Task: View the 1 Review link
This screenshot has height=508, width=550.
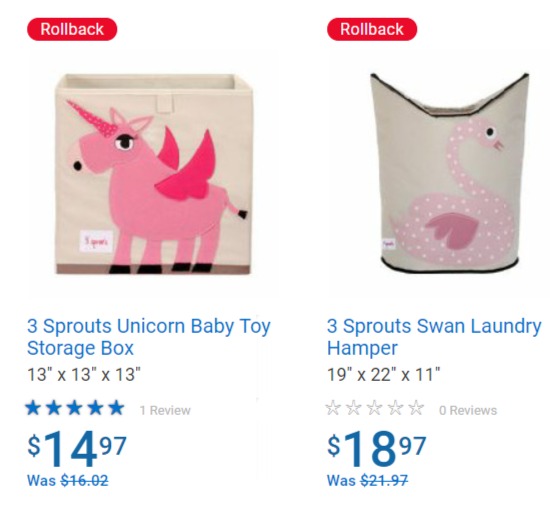Action: tap(165, 410)
